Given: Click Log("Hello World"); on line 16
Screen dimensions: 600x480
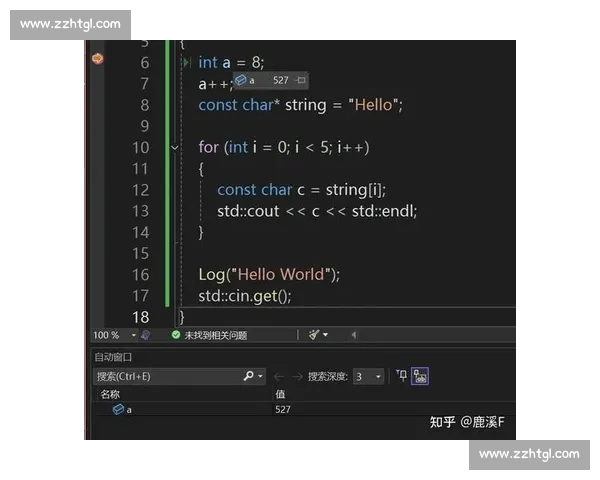Looking at the screenshot, I should pyautogui.click(x=269, y=275).
